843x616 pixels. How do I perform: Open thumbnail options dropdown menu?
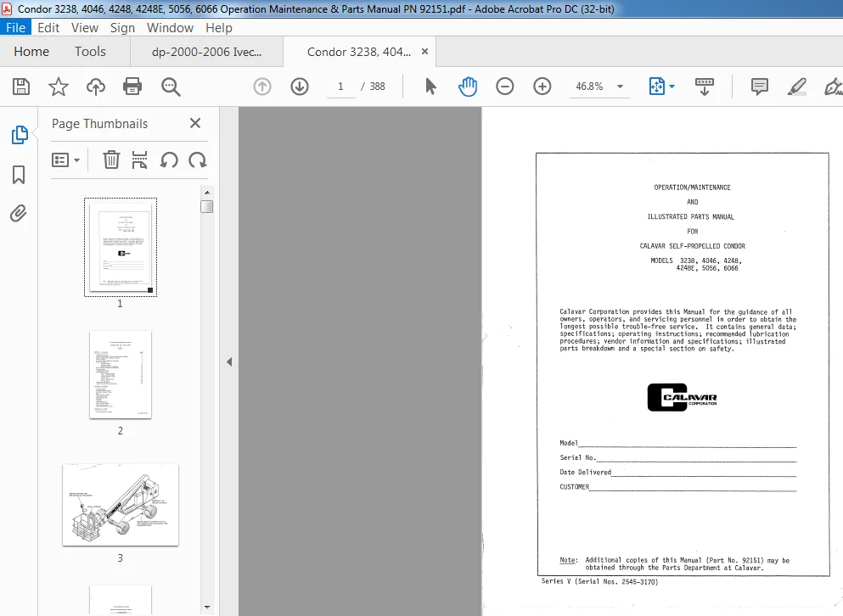[65, 160]
